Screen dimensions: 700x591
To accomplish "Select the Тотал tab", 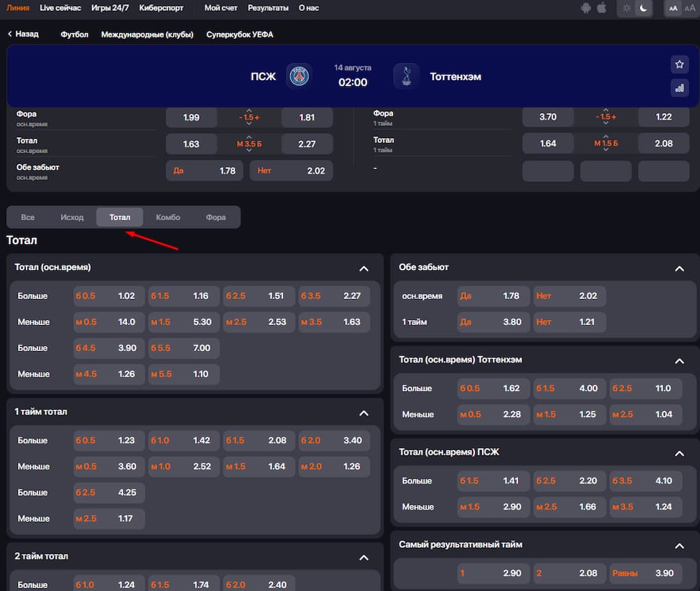I will point(120,217).
